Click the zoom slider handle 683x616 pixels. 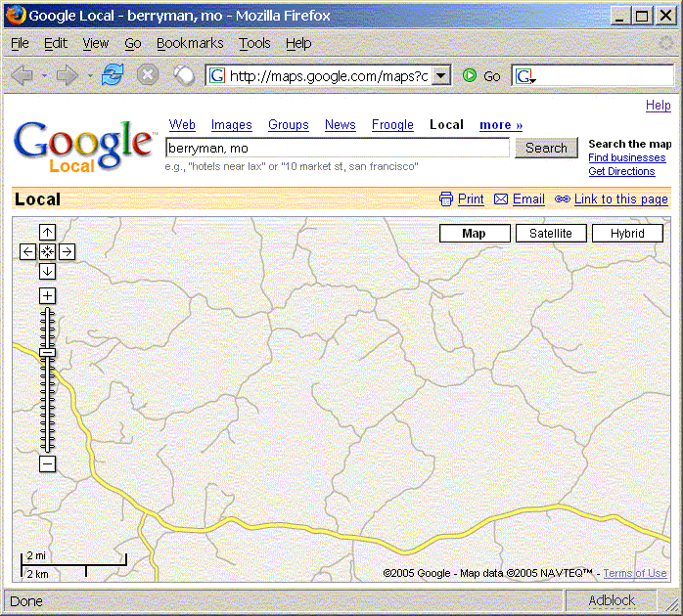(x=47, y=353)
